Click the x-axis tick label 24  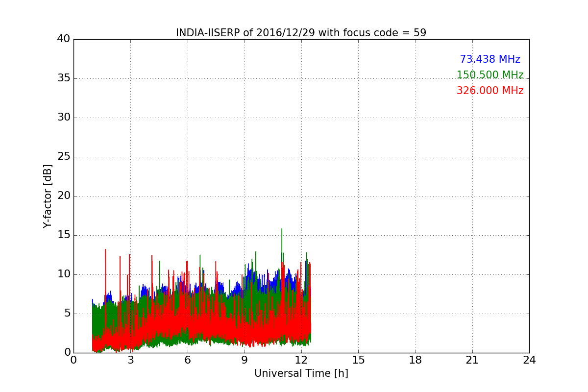tap(529, 360)
